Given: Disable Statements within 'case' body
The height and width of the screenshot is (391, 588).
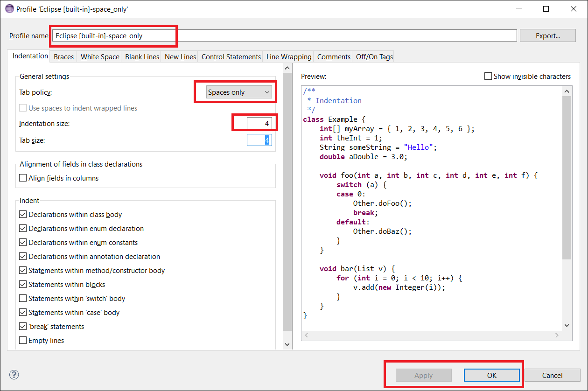Looking at the screenshot, I should (x=22, y=312).
